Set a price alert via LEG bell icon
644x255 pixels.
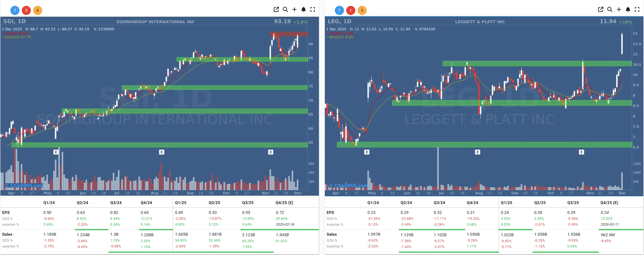(628, 9)
